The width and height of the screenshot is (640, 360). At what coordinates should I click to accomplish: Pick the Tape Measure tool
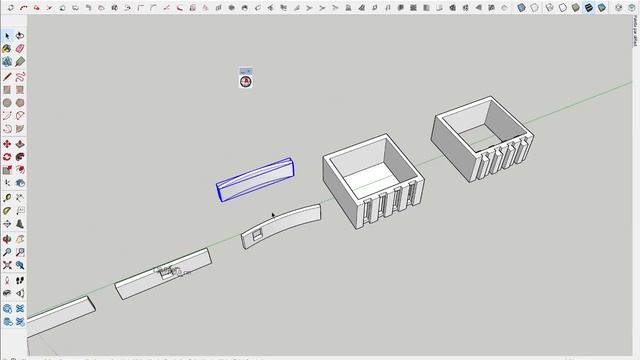pyautogui.click(x=7, y=198)
